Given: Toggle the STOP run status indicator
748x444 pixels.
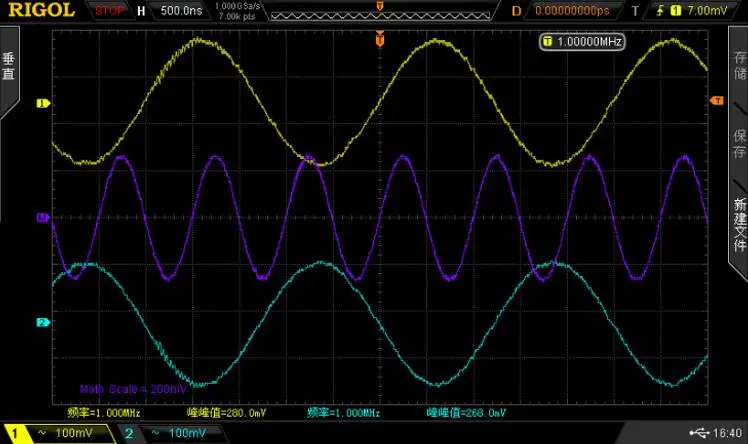Looking at the screenshot, I should (x=112, y=11).
